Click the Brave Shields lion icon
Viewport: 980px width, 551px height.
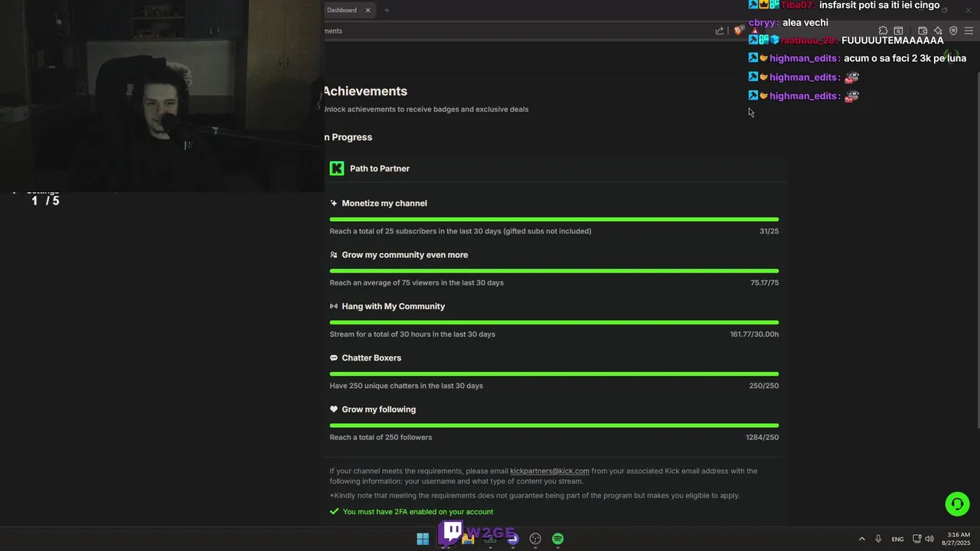(738, 31)
